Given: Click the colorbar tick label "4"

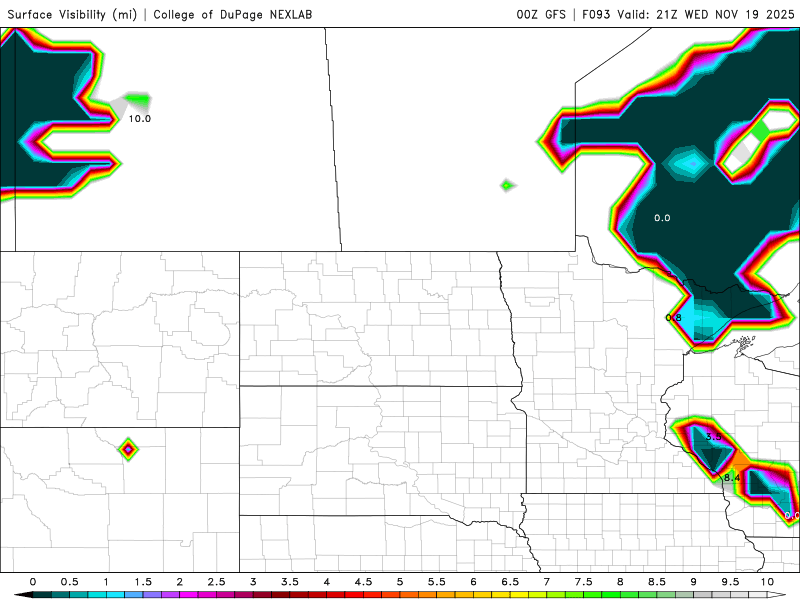Looking at the screenshot, I should point(327,582).
